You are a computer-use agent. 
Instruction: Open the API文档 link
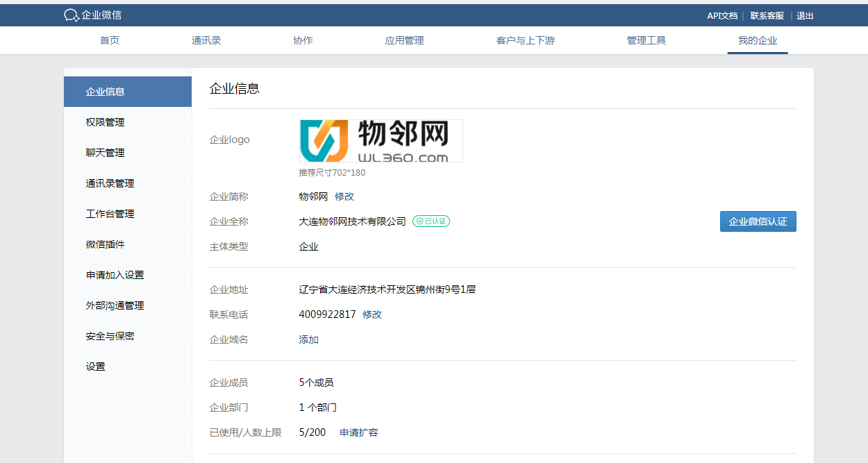point(722,15)
